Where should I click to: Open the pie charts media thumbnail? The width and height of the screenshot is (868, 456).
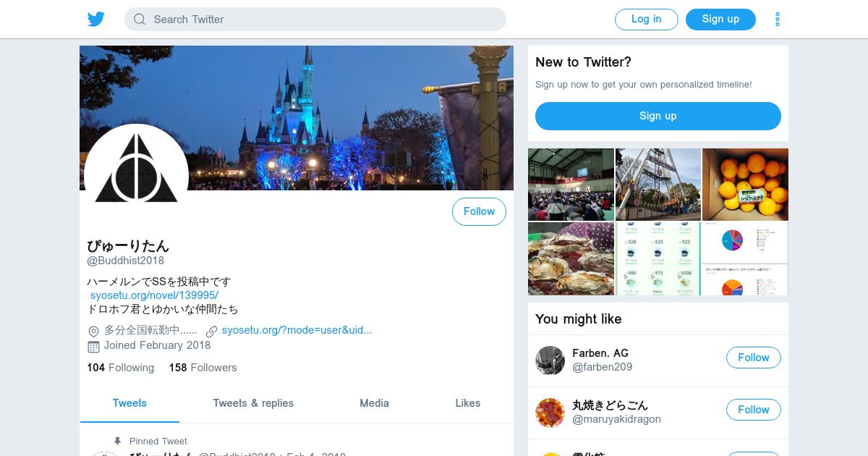pyautogui.click(x=745, y=258)
